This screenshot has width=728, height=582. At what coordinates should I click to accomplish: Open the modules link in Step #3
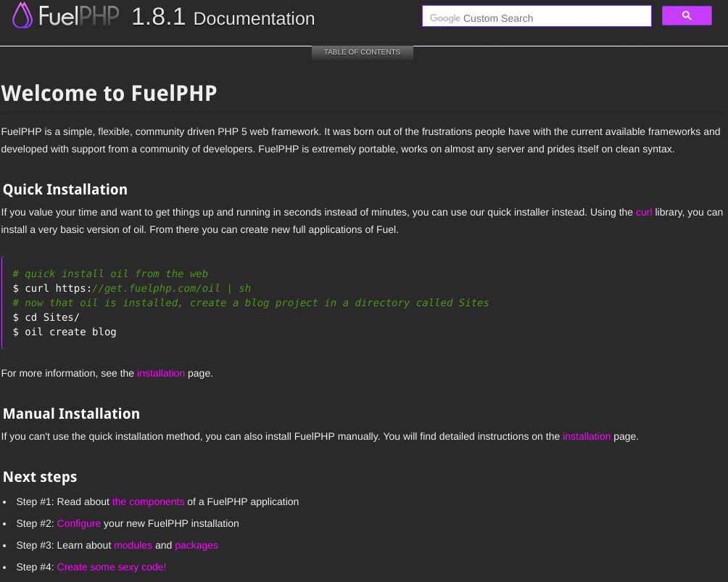133,545
